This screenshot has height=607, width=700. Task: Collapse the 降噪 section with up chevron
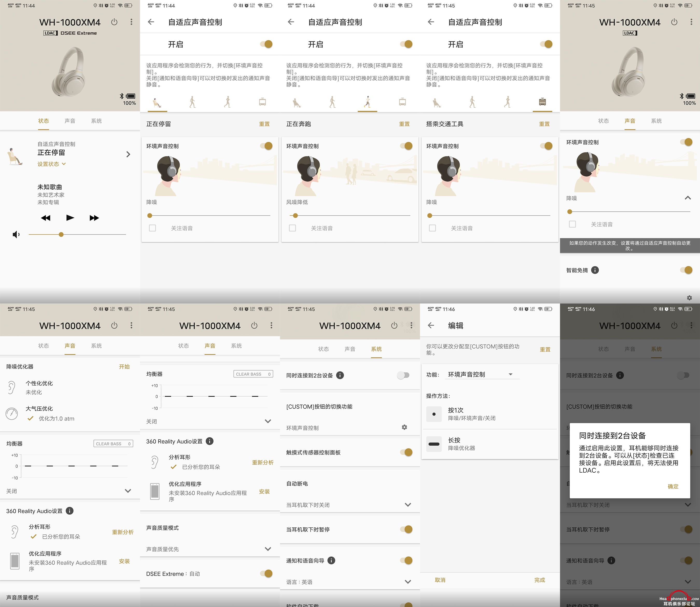[x=688, y=198]
